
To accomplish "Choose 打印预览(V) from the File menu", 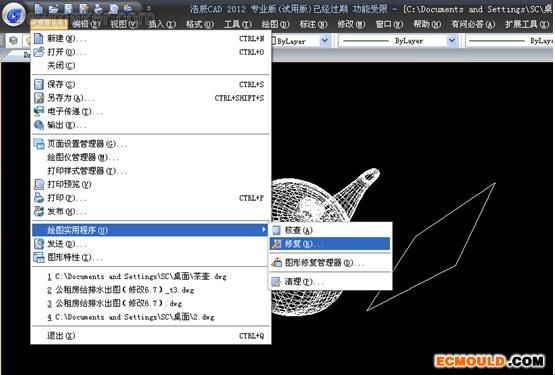I will pos(150,184).
